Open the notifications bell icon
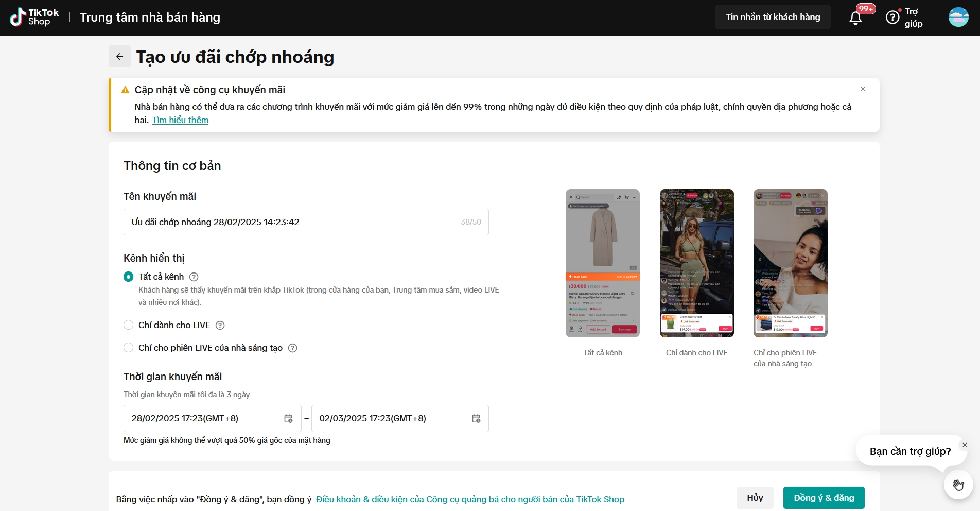 (x=855, y=18)
